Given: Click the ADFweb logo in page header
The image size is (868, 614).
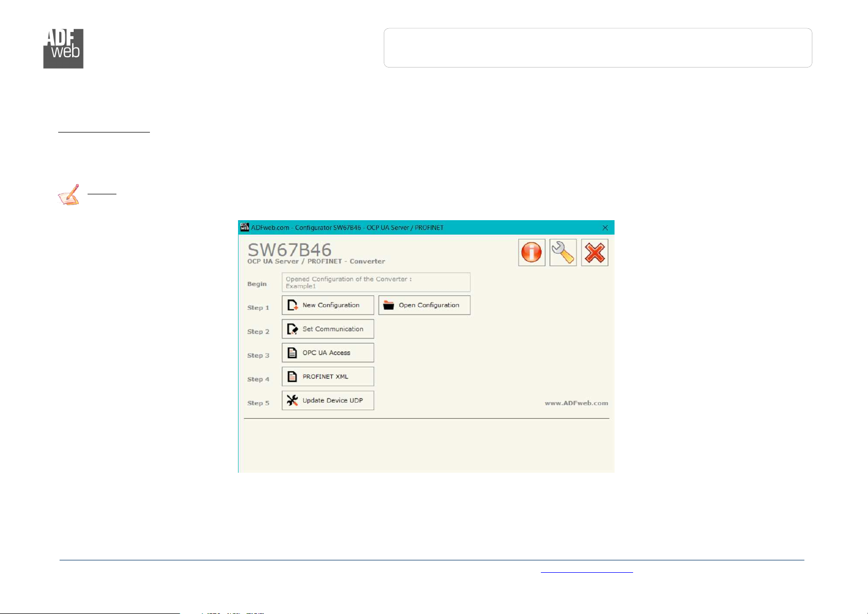Looking at the screenshot, I should 63,48.
